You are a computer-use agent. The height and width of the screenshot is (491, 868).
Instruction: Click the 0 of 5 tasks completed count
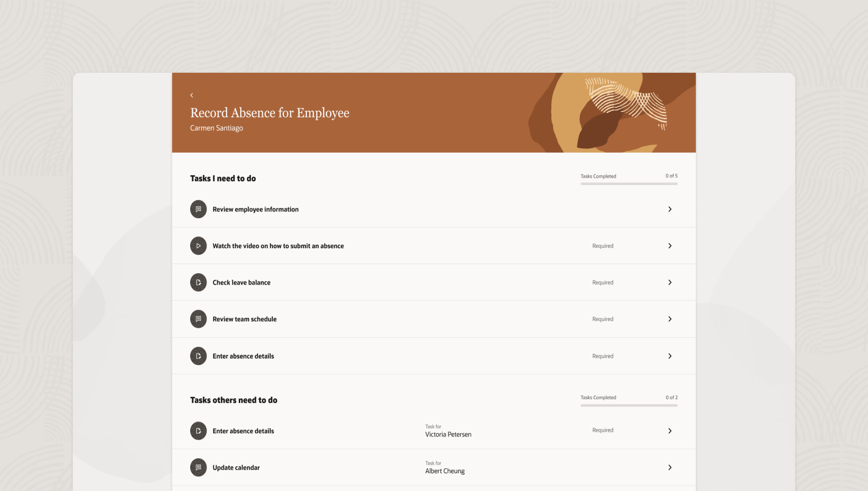pos(671,176)
